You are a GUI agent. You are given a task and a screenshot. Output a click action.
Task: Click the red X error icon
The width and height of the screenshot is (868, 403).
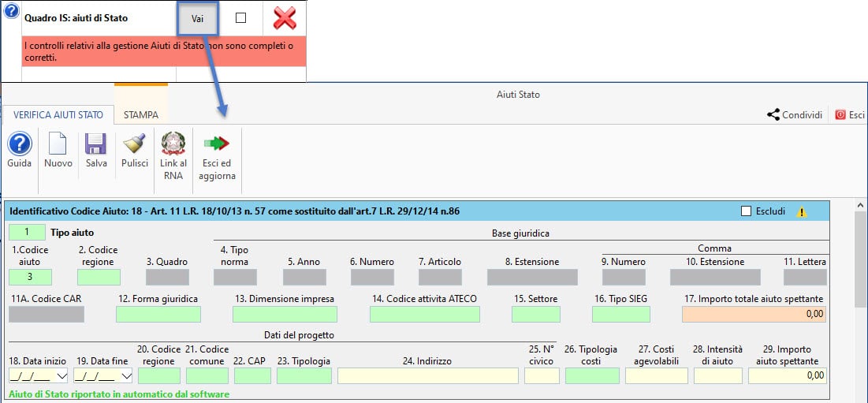point(285,18)
